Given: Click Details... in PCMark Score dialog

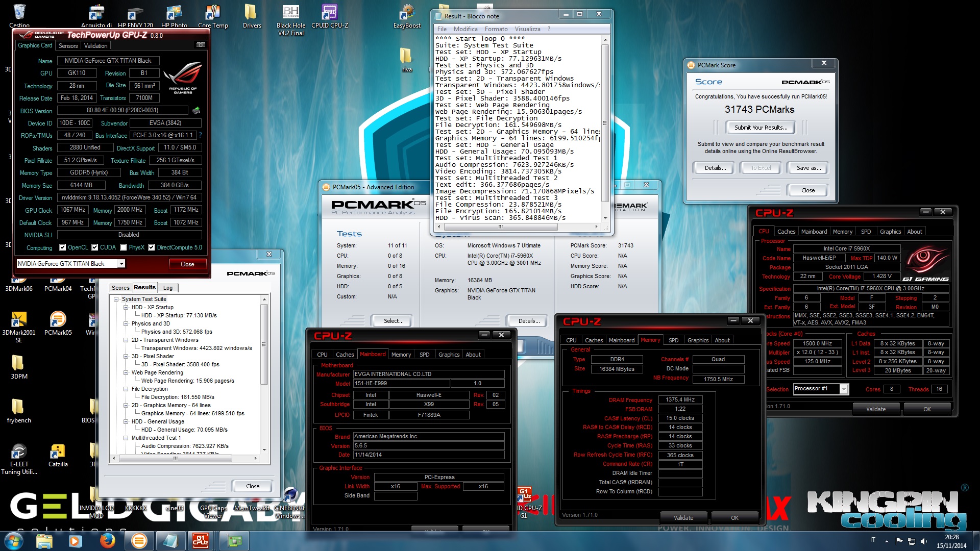Looking at the screenshot, I should click(715, 168).
